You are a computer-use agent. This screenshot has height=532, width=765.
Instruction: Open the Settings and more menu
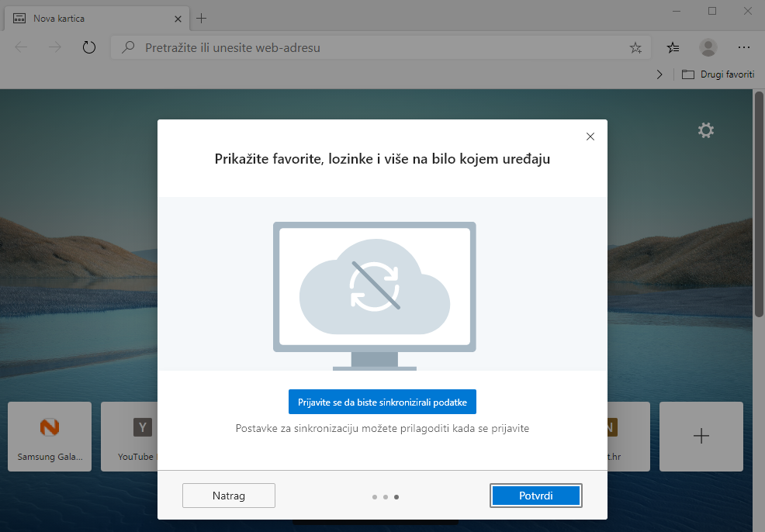744,48
